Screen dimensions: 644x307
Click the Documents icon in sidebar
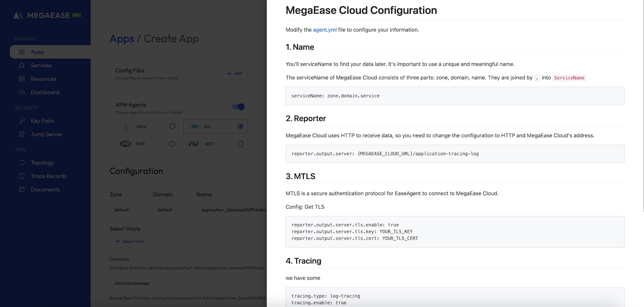click(22, 189)
